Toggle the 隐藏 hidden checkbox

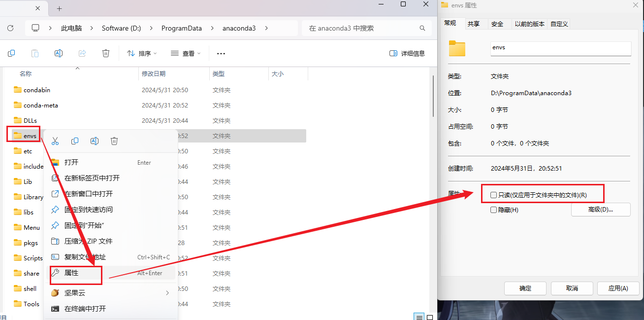pyautogui.click(x=494, y=210)
